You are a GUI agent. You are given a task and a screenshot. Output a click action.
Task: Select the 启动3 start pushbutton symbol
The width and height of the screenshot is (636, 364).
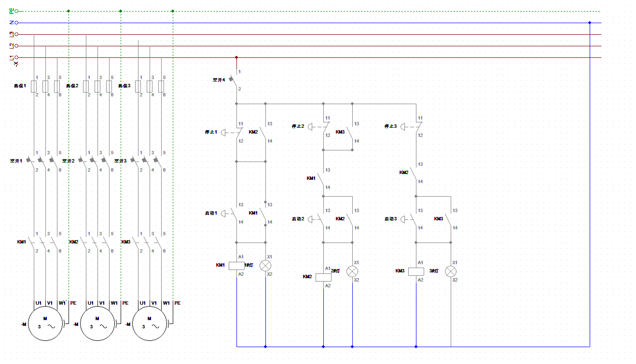click(408, 219)
